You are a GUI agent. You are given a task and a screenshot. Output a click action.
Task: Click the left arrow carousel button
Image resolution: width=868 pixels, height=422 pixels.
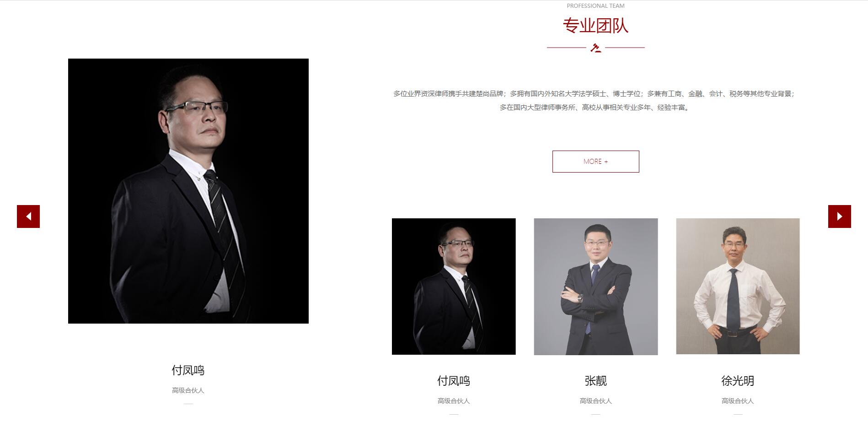coord(28,216)
